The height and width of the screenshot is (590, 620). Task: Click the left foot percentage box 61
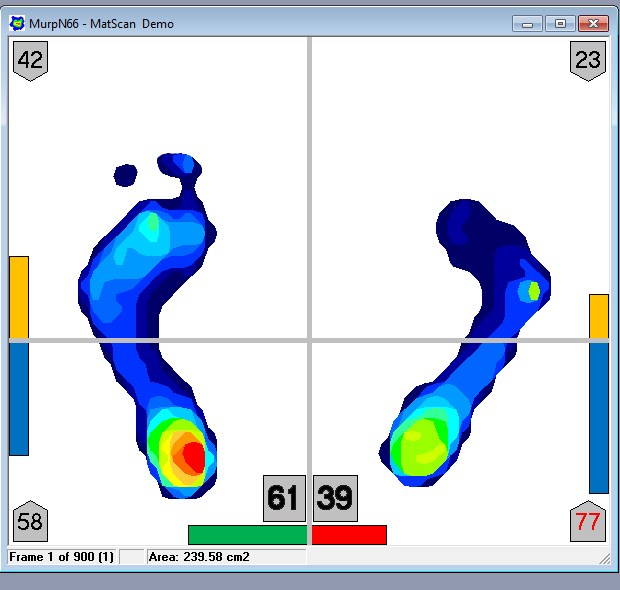[x=284, y=498]
